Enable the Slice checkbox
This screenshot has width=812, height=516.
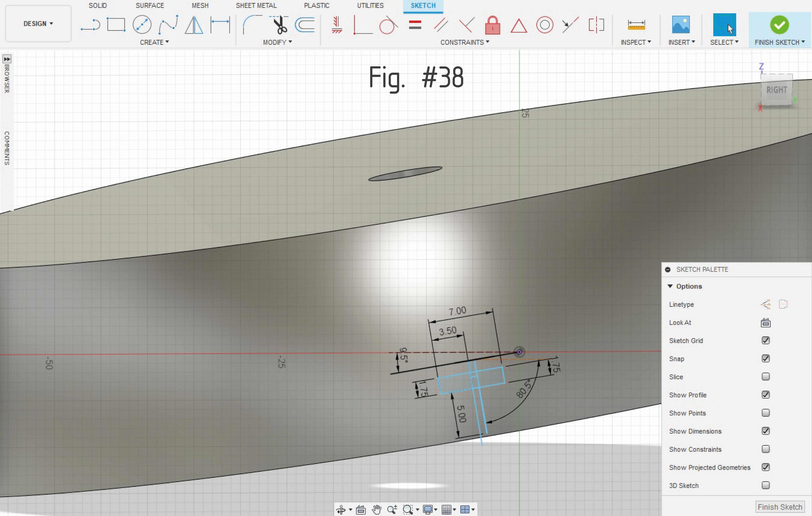click(766, 377)
